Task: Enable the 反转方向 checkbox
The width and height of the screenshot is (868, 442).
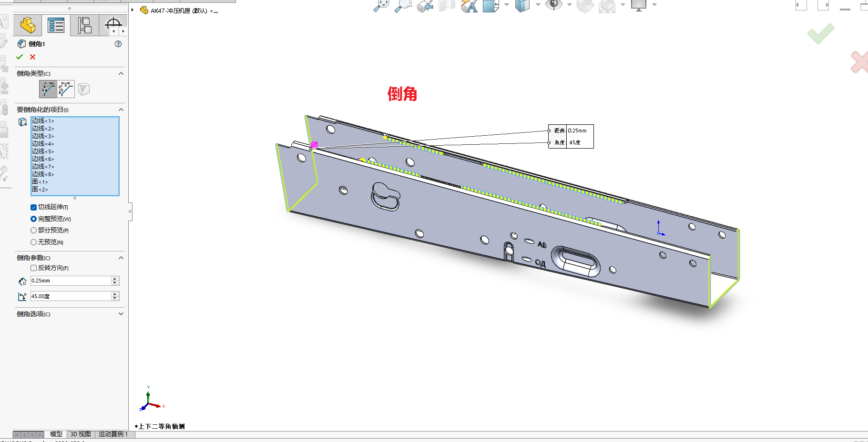Action: [x=33, y=268]
